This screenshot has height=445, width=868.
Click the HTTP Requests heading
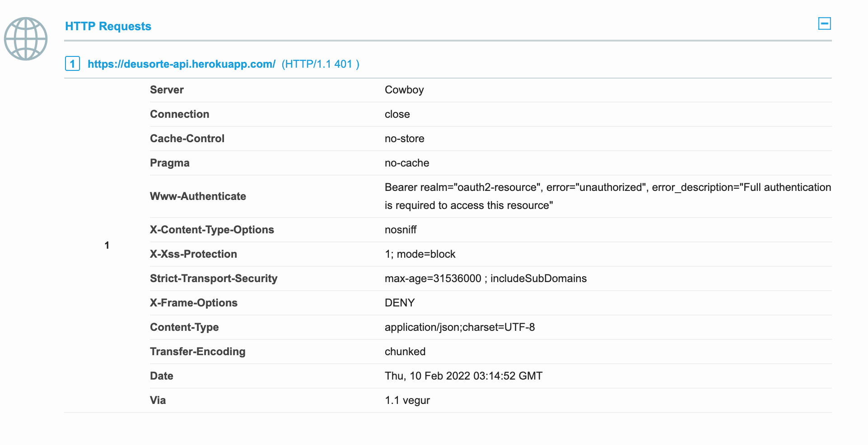point(108,26)
